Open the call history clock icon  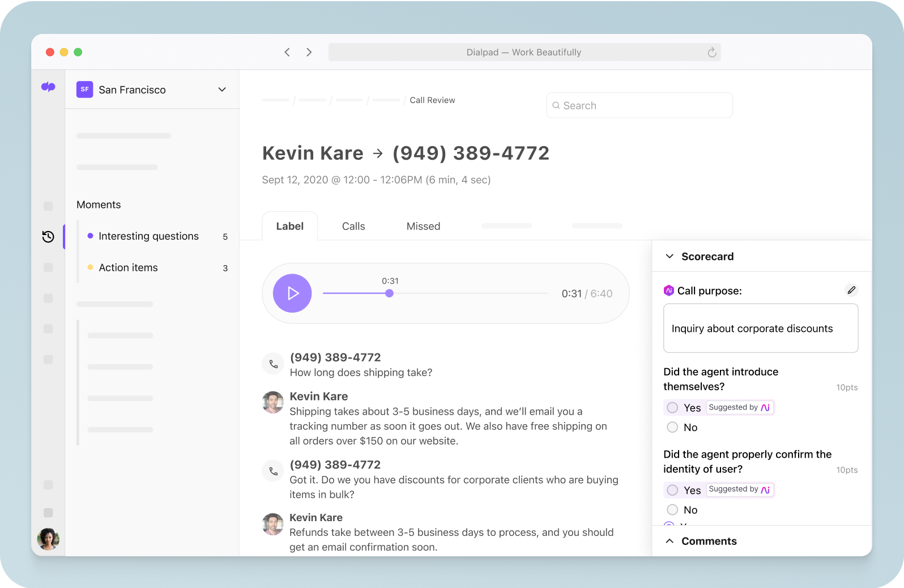point(48,236)
